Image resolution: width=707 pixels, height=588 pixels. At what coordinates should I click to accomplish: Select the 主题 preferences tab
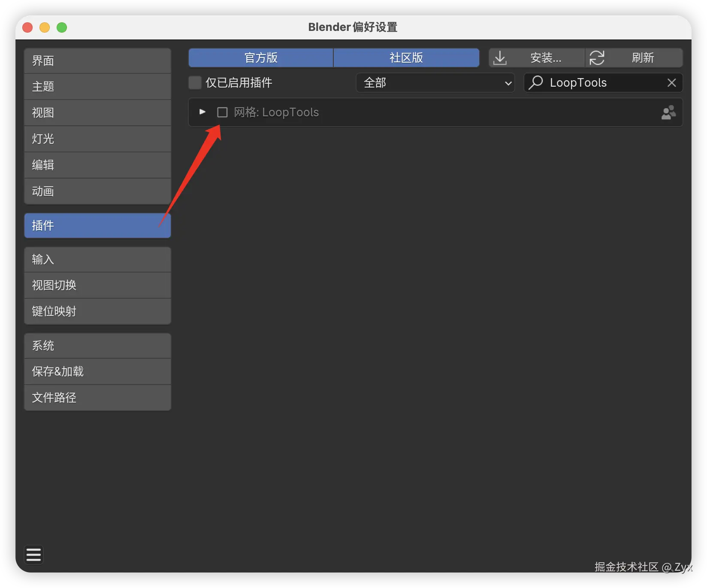(98, 87)
